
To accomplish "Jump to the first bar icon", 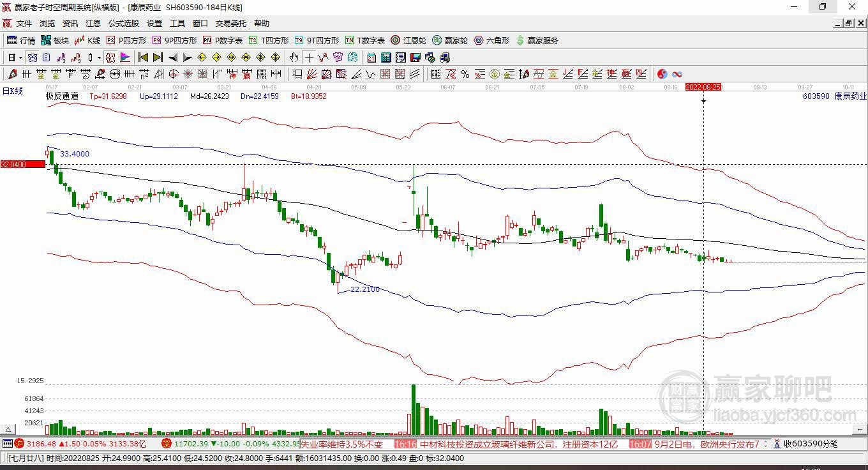I will pyautogui.click(x=143, y=57).
